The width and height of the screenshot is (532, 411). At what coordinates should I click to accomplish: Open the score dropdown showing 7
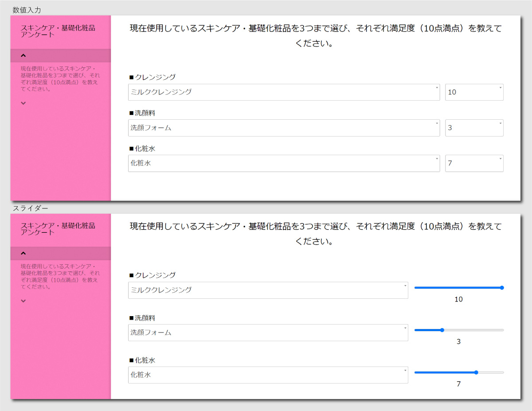click(474, 163)
